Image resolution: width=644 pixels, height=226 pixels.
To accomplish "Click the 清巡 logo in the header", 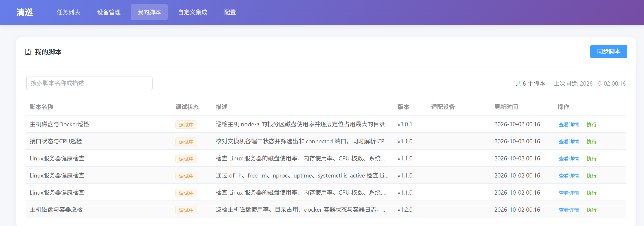I will coord(24,12).
